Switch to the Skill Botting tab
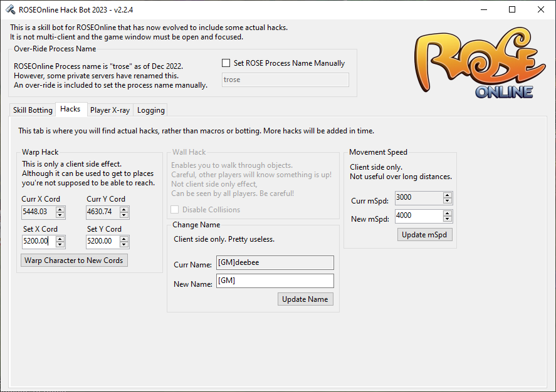This screenshot has width=556, height=392. 33,110
